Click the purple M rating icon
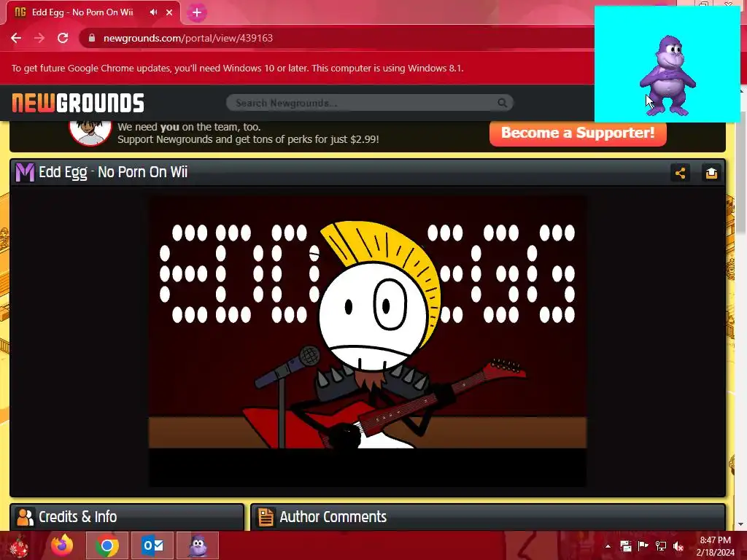Screen dimensions: 747x560 pyautogui.click(x=25, y=172)
